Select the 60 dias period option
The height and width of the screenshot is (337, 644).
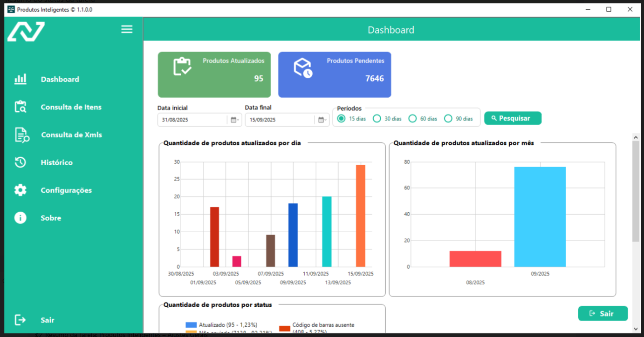click(x=412, y=119)
